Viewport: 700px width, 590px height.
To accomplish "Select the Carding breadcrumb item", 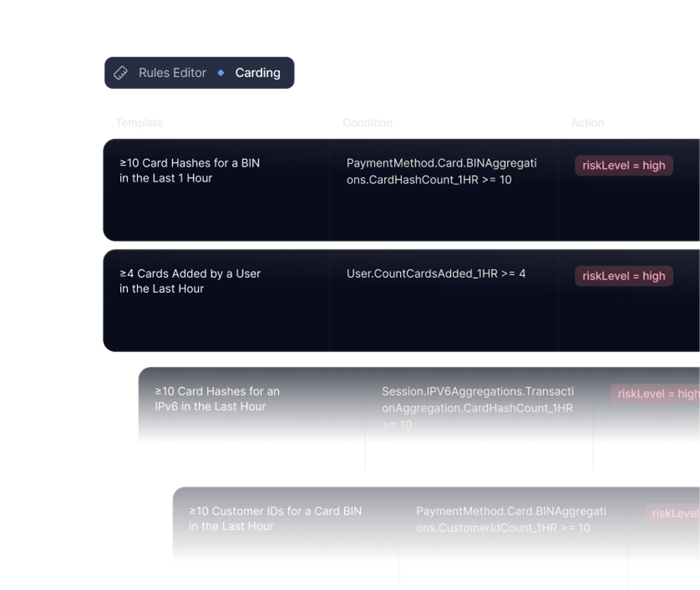I will click(258, 73).
